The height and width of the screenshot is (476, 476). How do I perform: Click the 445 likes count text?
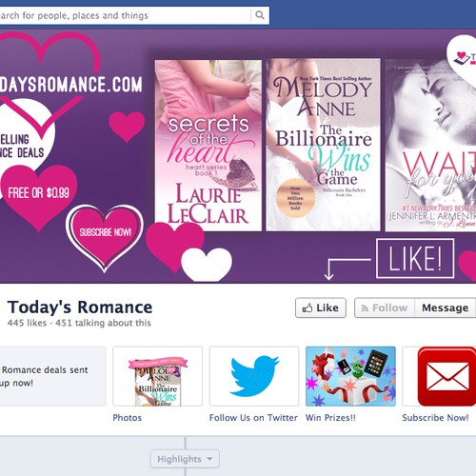click(27, 323)
